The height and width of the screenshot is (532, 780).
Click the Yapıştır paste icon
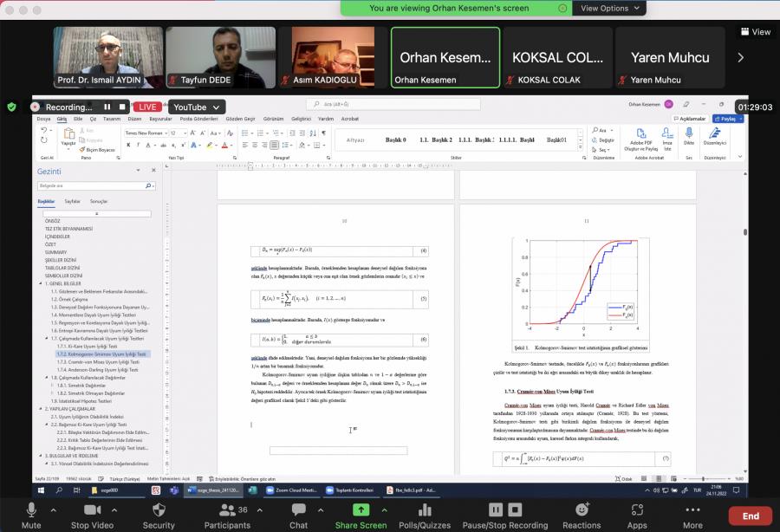pos(68,133)
